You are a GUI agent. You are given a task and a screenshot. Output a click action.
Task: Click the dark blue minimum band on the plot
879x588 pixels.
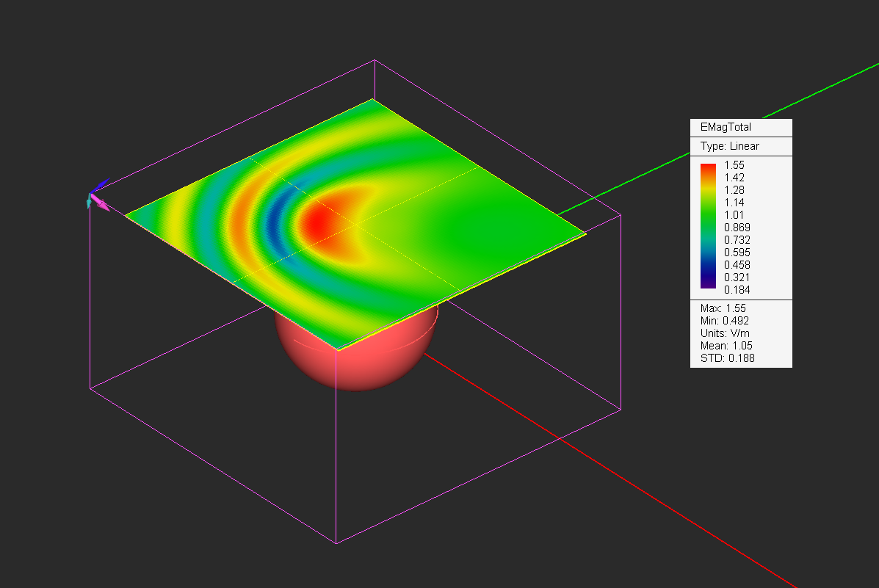coord(278,219)
